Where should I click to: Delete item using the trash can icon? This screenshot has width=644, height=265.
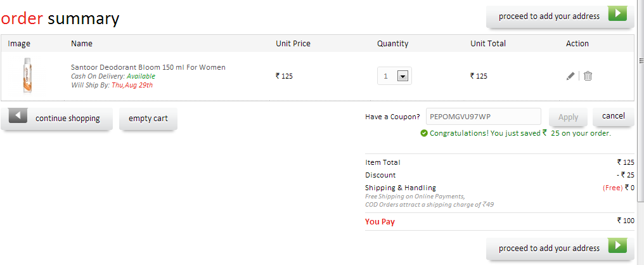point(588,75)
